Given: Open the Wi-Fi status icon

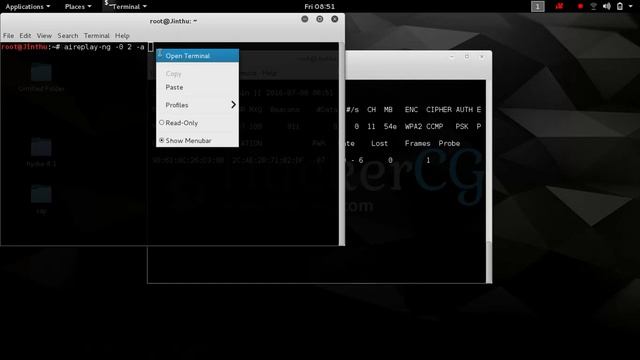Looking at the screenshot, I should [593, 7].
